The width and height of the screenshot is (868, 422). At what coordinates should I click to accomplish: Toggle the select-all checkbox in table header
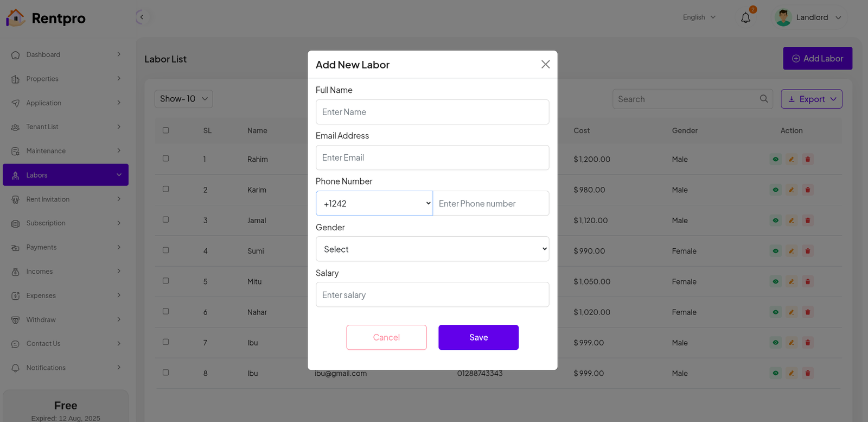point(166,130)
